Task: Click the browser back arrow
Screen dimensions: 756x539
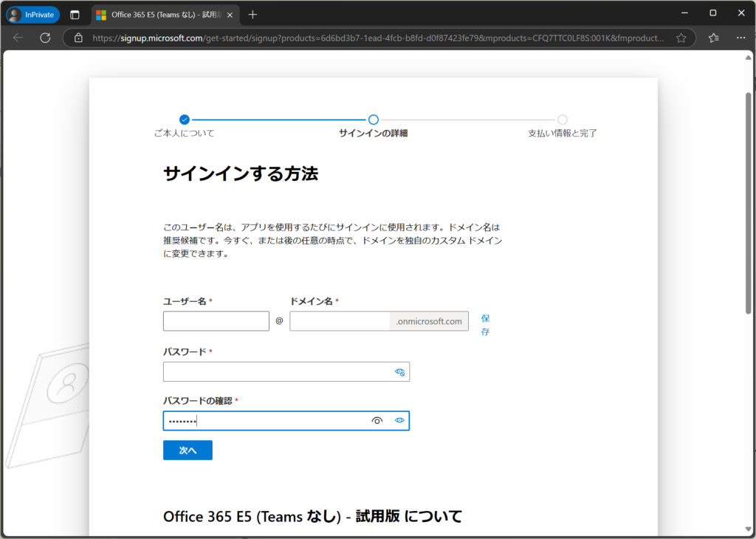Action: tap(18, 38)
